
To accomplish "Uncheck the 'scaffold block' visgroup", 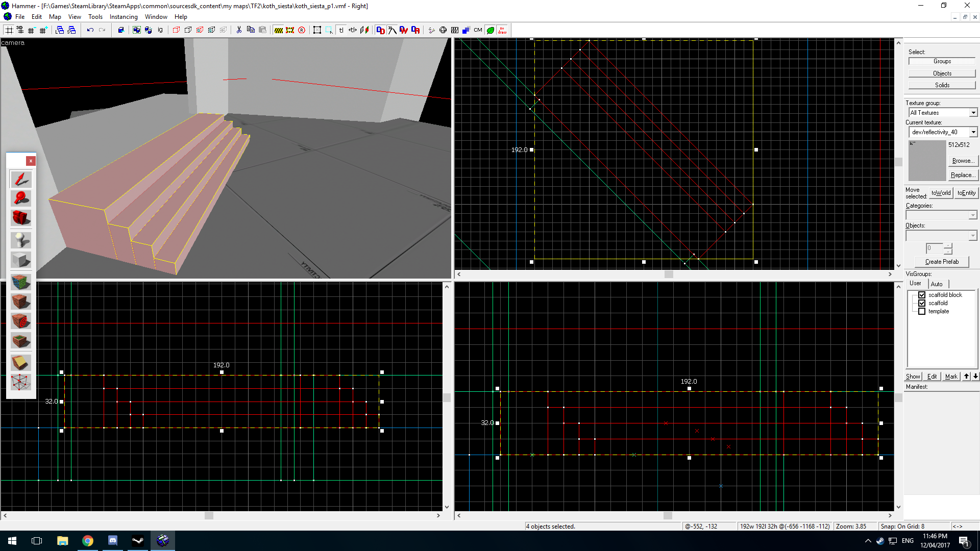I will 922,295.
